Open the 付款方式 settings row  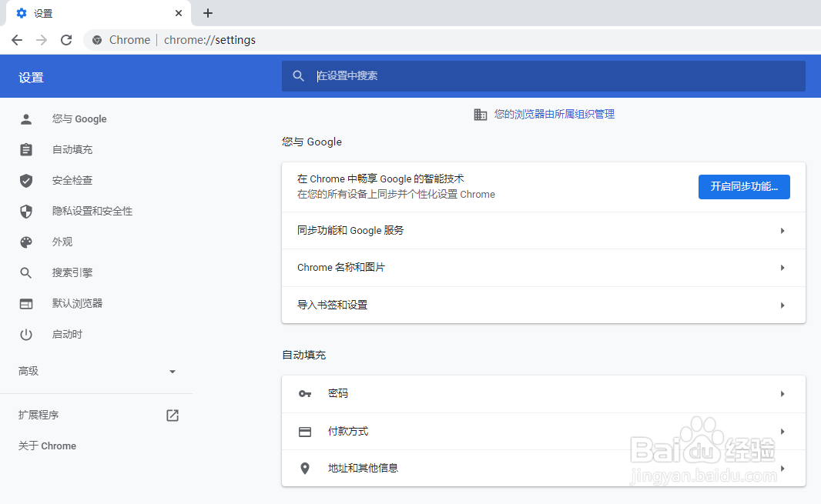pyautogui.click(x=544, y=431)
